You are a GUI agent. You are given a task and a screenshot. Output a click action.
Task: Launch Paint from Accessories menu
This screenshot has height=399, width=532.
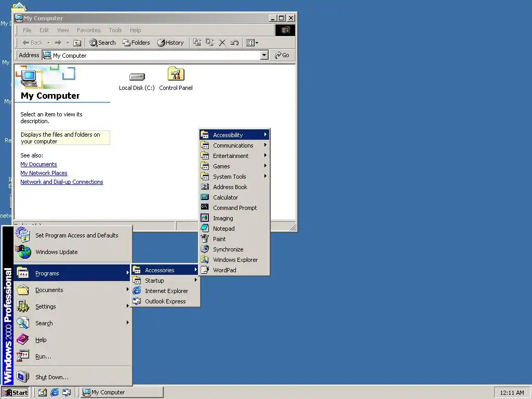tap(234, 239)
